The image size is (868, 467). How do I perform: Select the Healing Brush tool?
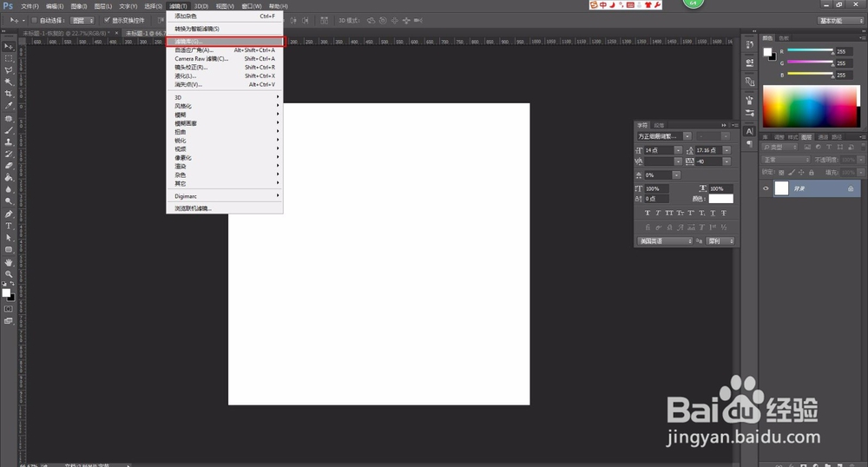coord(9,118)
